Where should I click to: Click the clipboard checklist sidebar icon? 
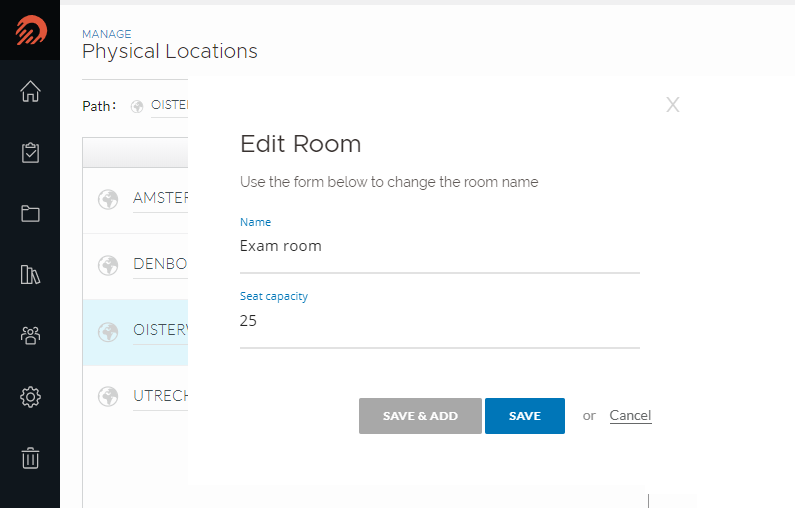coord(30,153)
